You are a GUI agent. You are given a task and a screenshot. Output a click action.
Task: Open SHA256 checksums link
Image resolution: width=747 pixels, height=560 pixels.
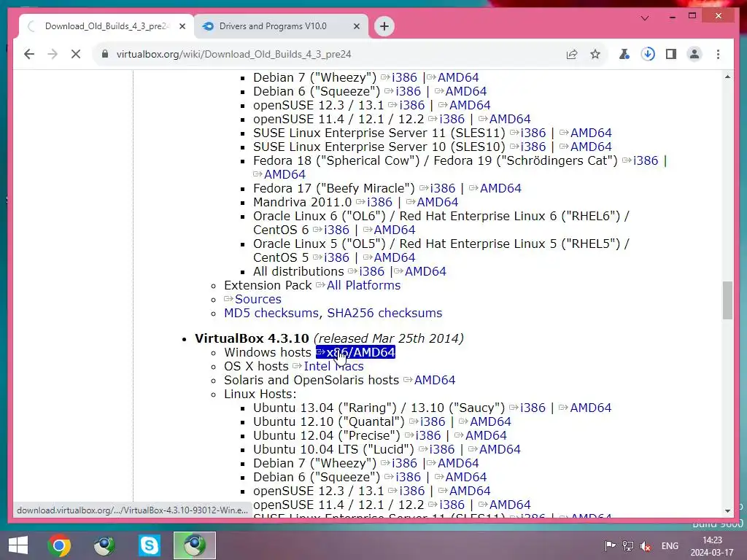384,313
